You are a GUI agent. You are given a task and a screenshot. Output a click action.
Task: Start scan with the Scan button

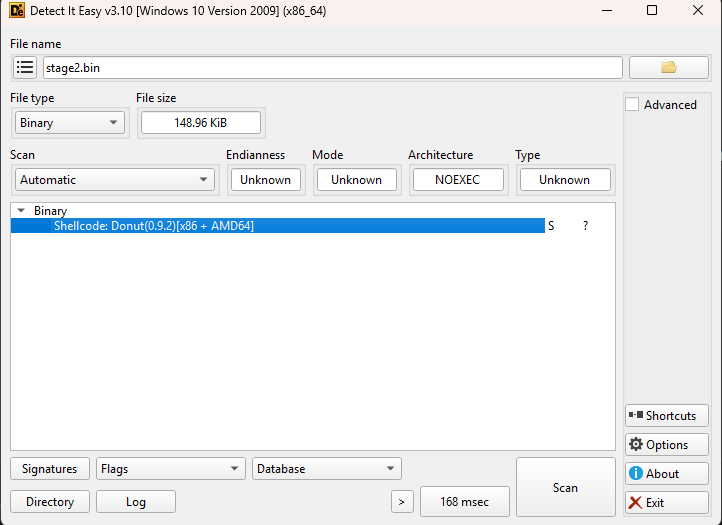565,487
